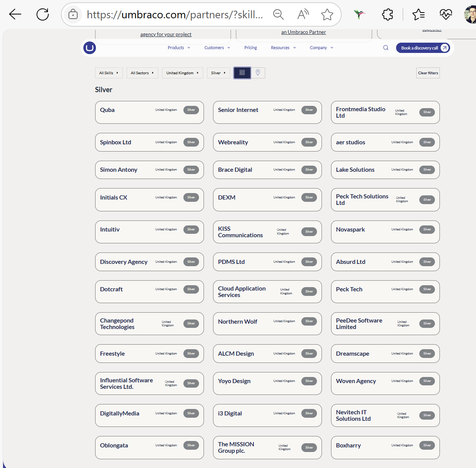The image size is (476, 468).
Task: Open the browser zoom control
Action: click(x=279, y=14)
